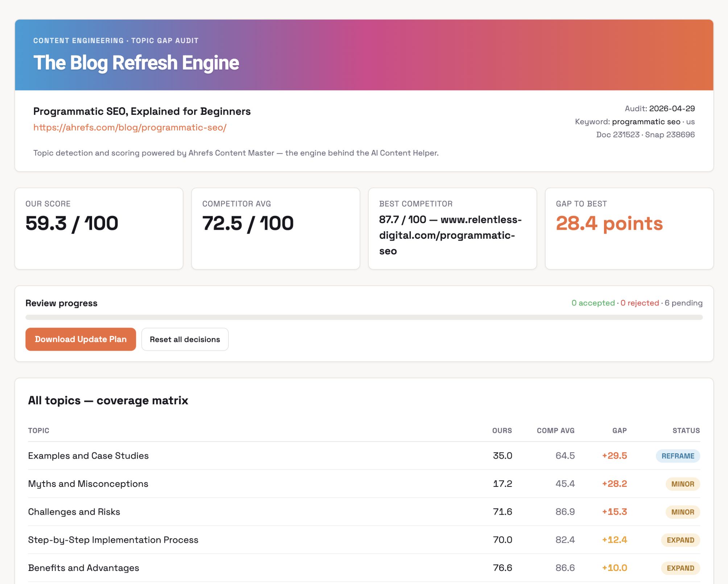Select the Benefits and Advantages topic
The height and width of the screenshot is (584, 728).
(84, 568)
